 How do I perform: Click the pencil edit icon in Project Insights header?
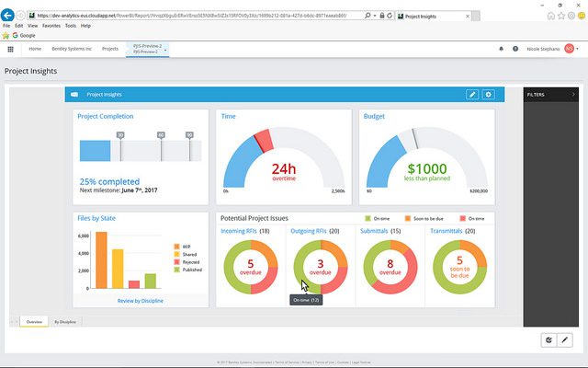pyautogui.click(x=472, y=94)
